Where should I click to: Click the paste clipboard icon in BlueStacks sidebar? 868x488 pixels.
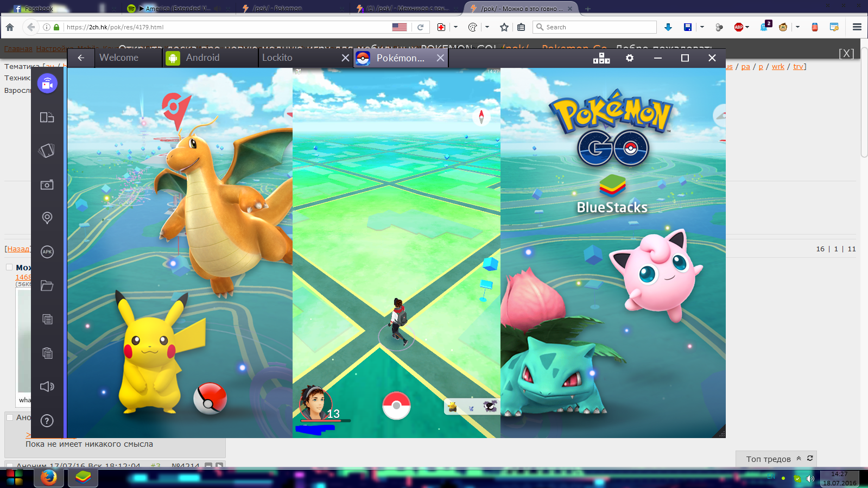pos(47,353)
